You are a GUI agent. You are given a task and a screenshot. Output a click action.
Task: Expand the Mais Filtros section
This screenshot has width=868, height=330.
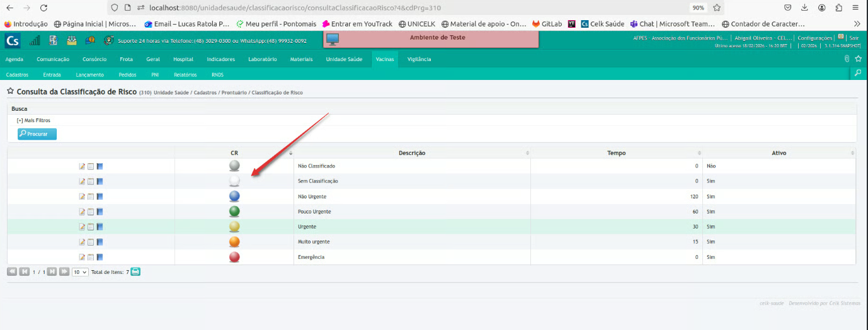tap(33, 120)
